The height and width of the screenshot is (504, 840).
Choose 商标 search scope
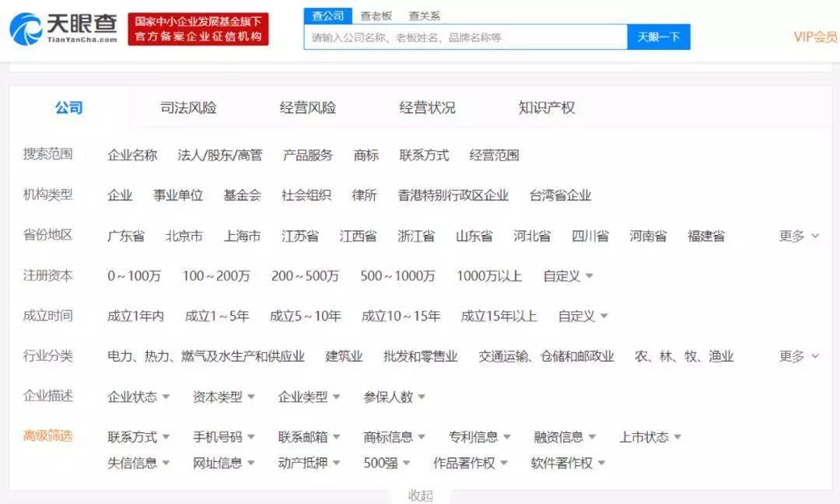point(366,156)
